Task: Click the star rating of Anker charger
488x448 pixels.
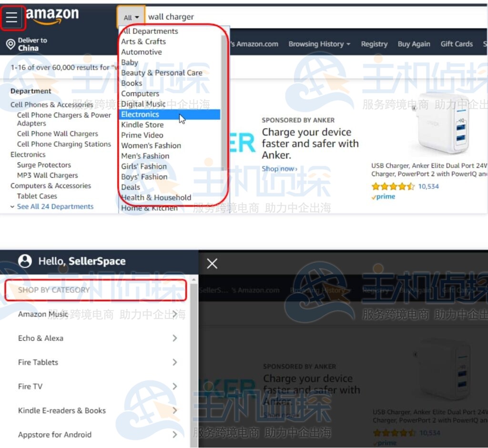Action: pyautogui.click(x=393, y=187)
